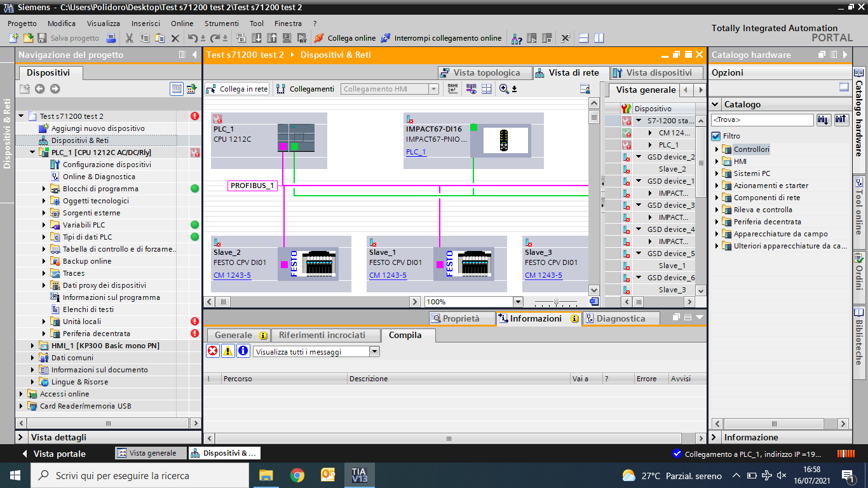
Task: Collapse the Catalogo section chevron
Action: pyautogui.click(x=715, y=104)
